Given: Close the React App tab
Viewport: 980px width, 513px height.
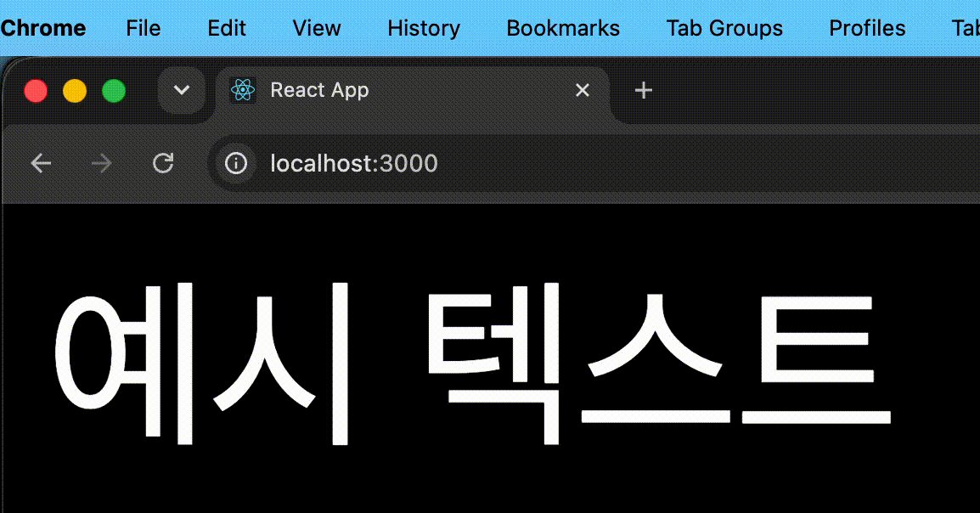Looking at the screenshot, I should tap(582, 91).
